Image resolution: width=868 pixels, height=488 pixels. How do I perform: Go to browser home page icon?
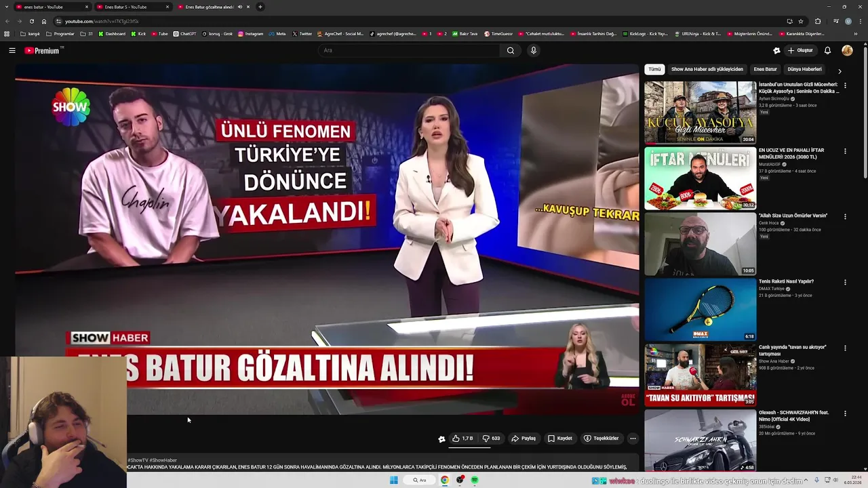[x=44, y=21]
